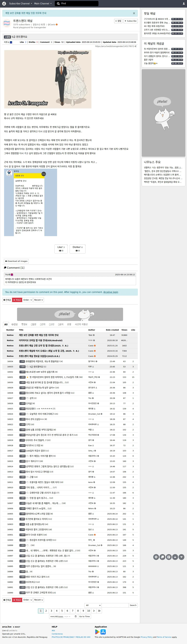Switch to the 질문 category tab
The width and height of the screenshot is (187, 644).
click(34, 324)
